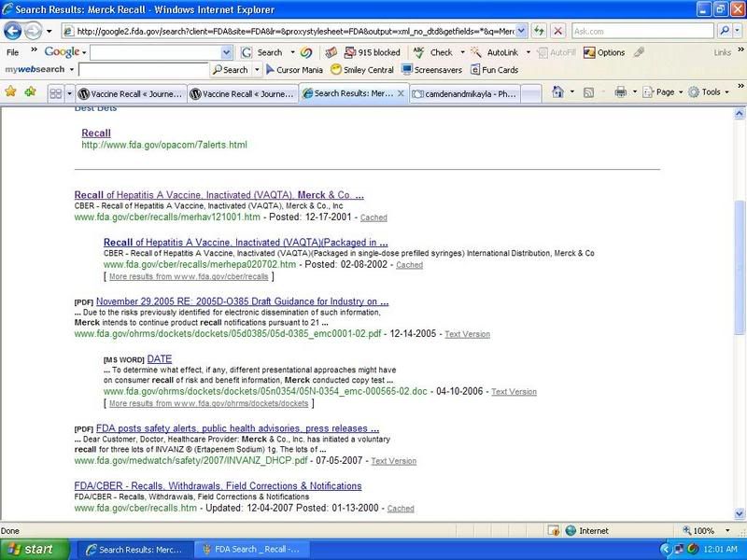Click the vertical scrollbar up arrow
This screenshot has width=747, height=560.
[740, 113]
